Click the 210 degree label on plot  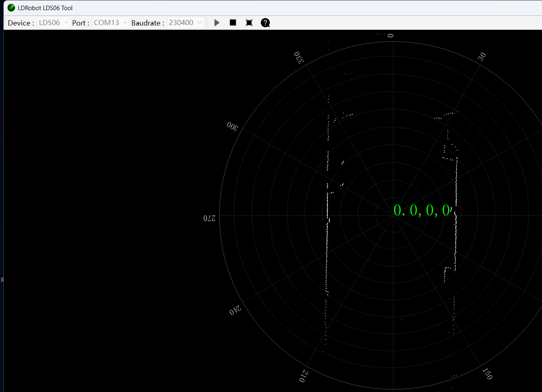pyautogui.click(x=304, y=376)
